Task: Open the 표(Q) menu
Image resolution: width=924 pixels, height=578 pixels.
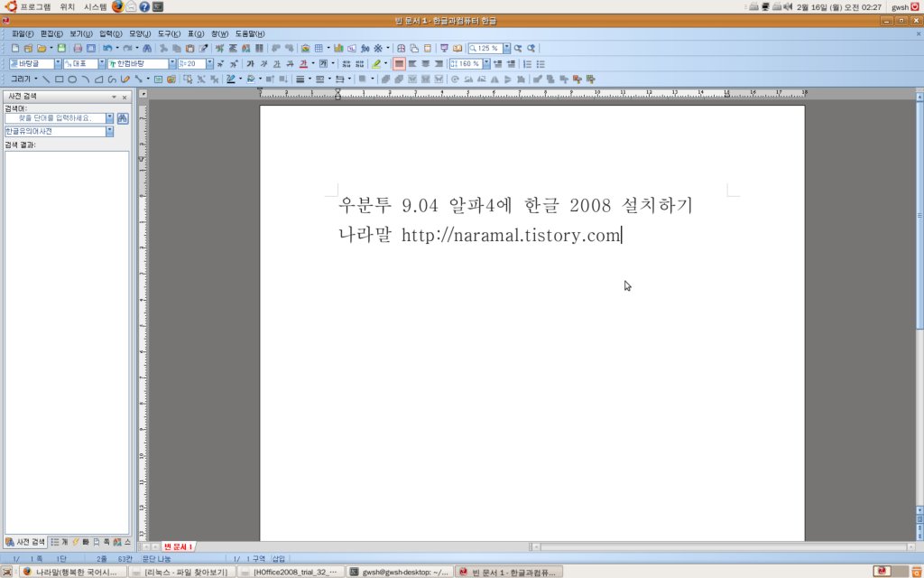Action: tap(196, 34)
